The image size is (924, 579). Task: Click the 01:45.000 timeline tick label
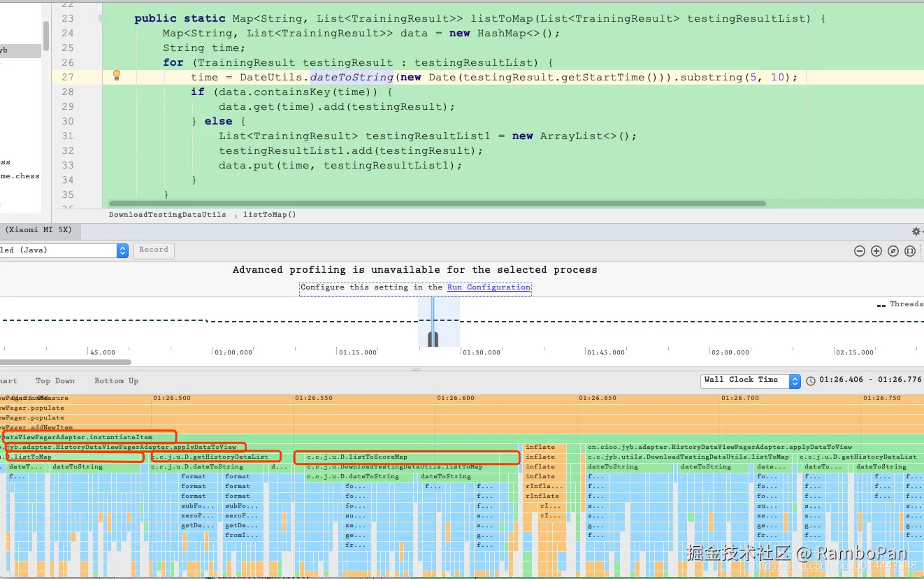click(606, 352)
